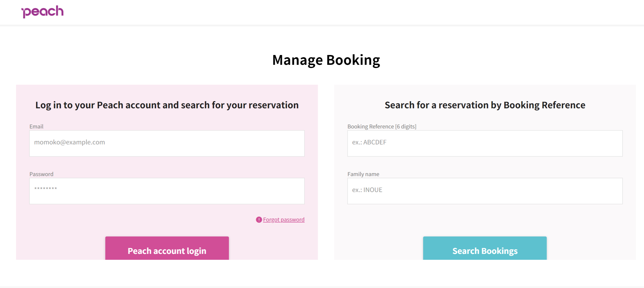The height and width of the screenshot is (288, 644).
Task: Focus the Email input field
Action: click(x=167, y=143)
